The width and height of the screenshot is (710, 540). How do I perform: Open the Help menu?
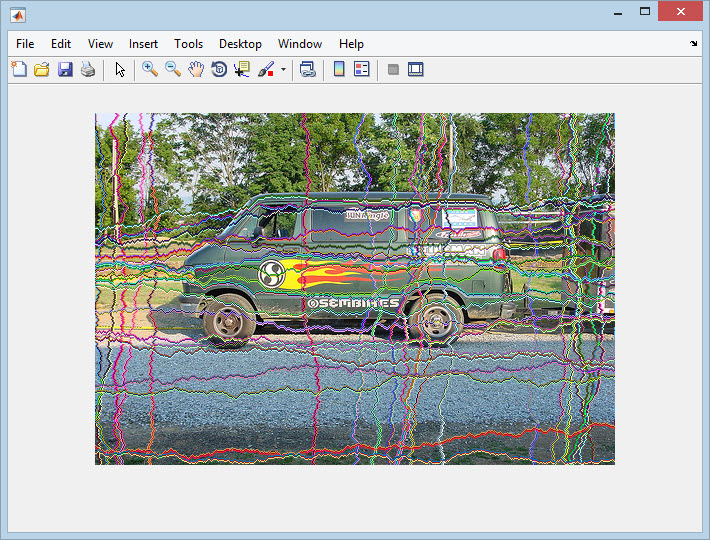[x=351, y=44]
